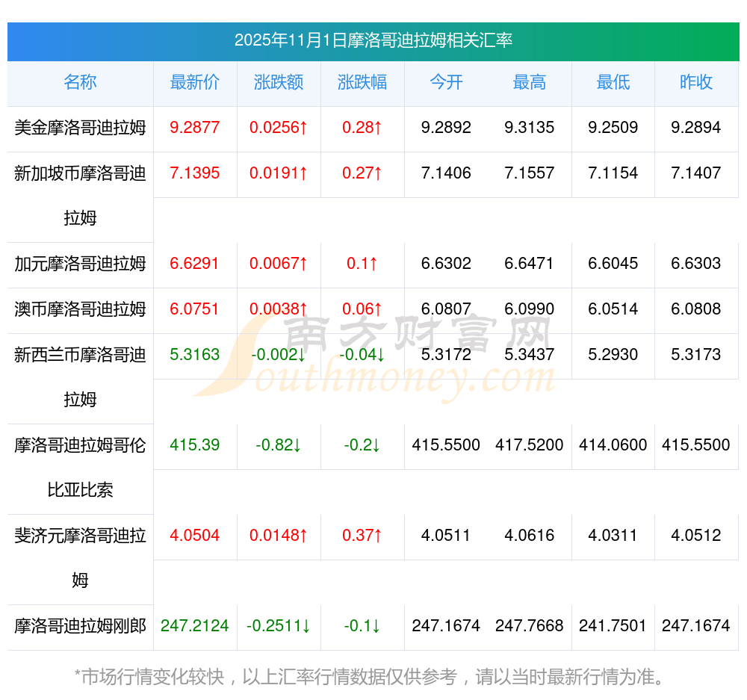Click the 今开 column header

pos(446,82)
